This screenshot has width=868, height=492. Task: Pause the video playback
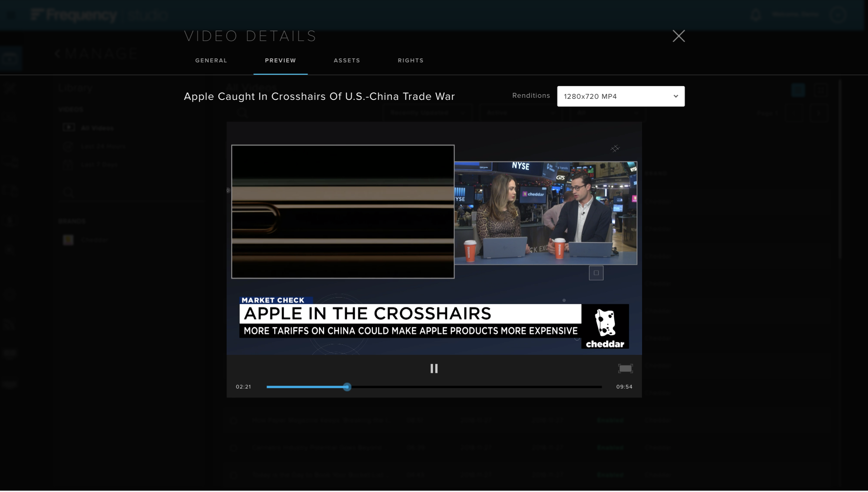tap(434, 368)
